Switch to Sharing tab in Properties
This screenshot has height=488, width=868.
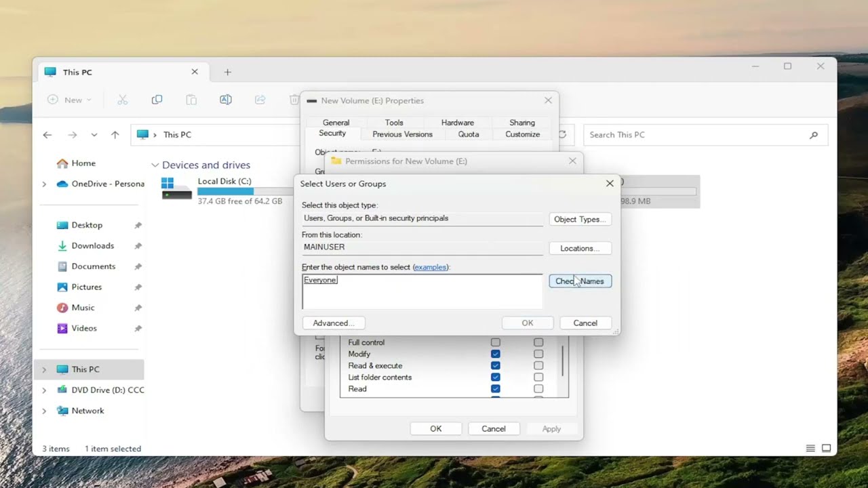click(522, 123)
